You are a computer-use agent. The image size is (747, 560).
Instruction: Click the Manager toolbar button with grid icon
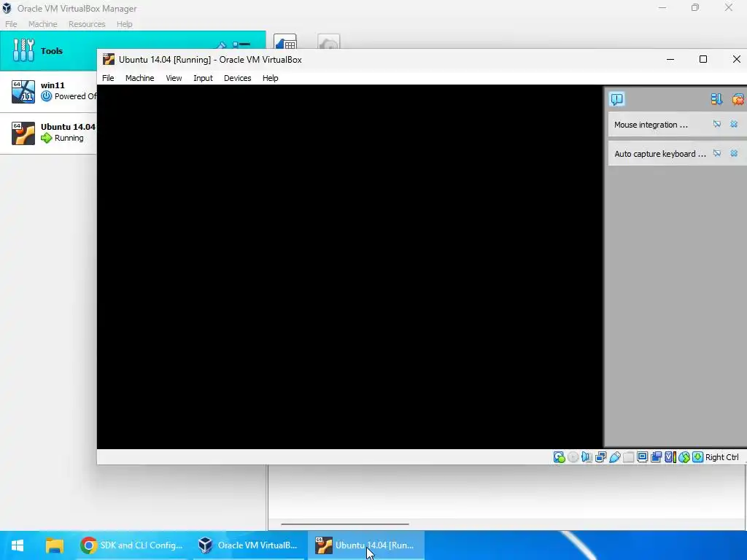(285, 42)
